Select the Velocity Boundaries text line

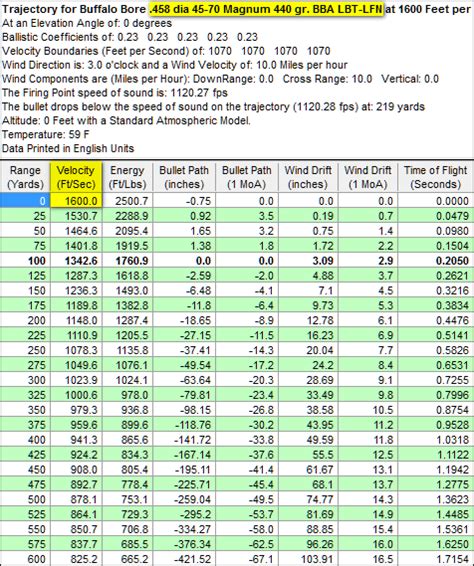166,51
